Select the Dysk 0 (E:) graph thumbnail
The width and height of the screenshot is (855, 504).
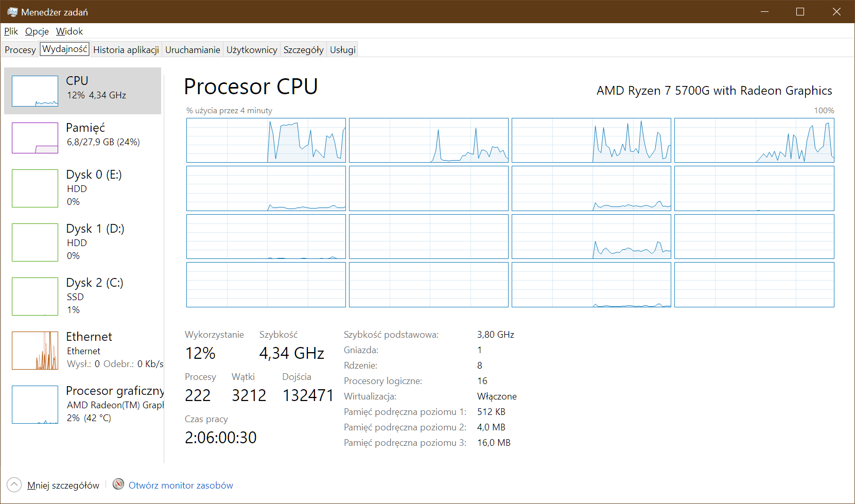click(35, 188)
